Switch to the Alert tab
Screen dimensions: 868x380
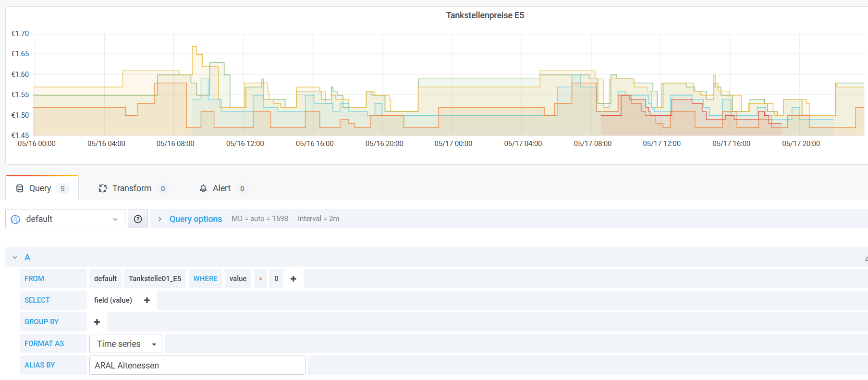click(222, 188)
